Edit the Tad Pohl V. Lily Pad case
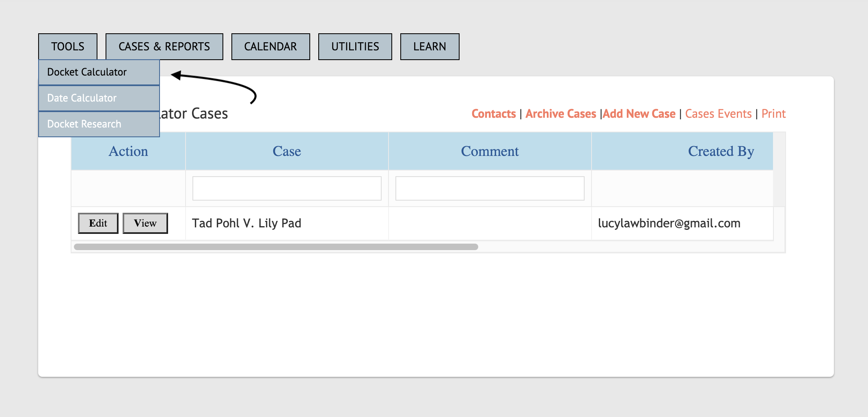The height and width of the screenshot is (417, 868). [x=98, y=223]
